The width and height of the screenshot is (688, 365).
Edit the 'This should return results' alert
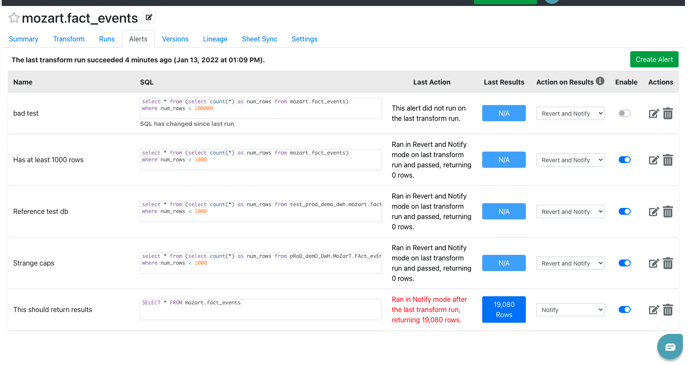click(x=653, y=310)
